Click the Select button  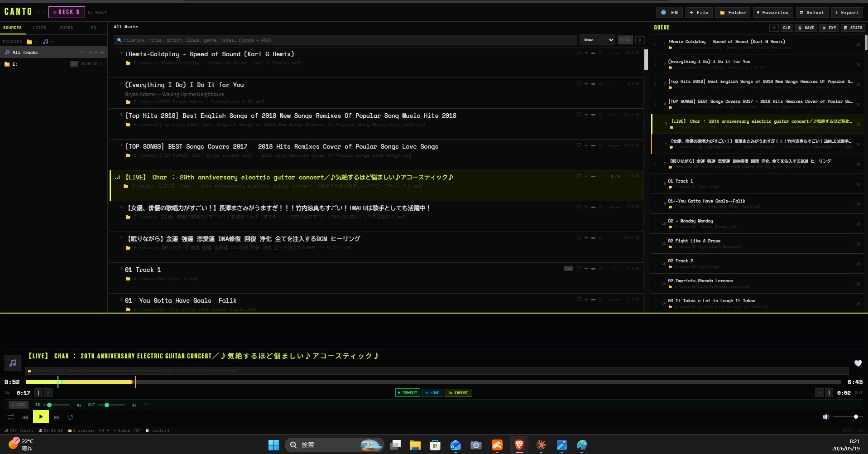[x=812, y=13]
